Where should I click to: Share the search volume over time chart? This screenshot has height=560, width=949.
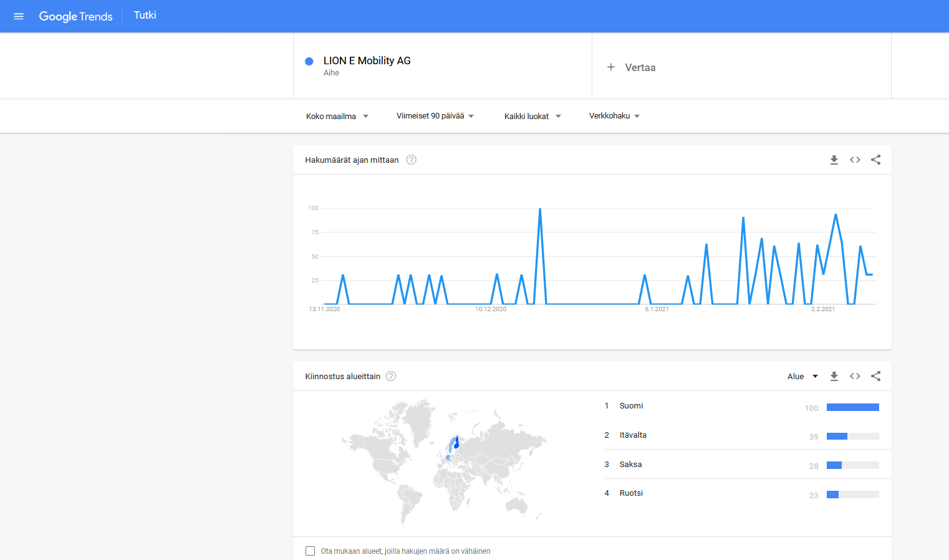[x=875, y=160]
